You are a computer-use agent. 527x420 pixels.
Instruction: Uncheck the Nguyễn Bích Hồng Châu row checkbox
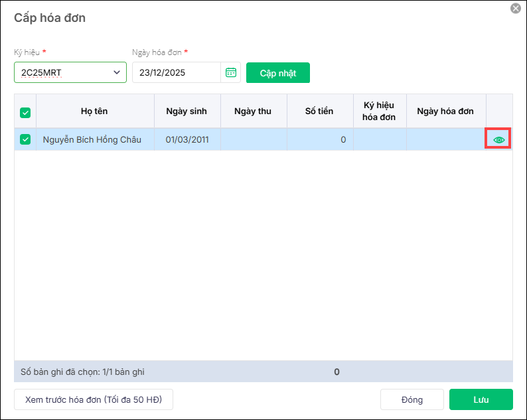pos(25,139)
